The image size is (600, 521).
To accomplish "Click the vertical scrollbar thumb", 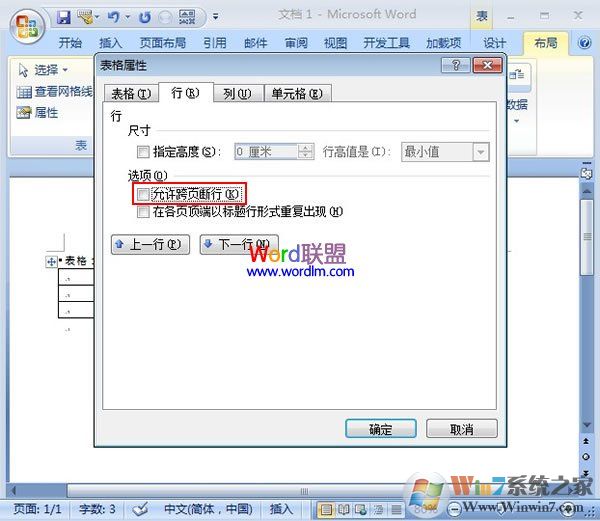I will tap(587, 237).
